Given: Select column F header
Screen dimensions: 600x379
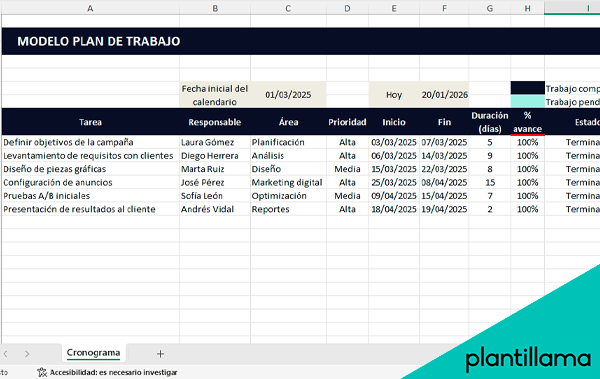Looking at the screenshot, I should pos(444,8).
